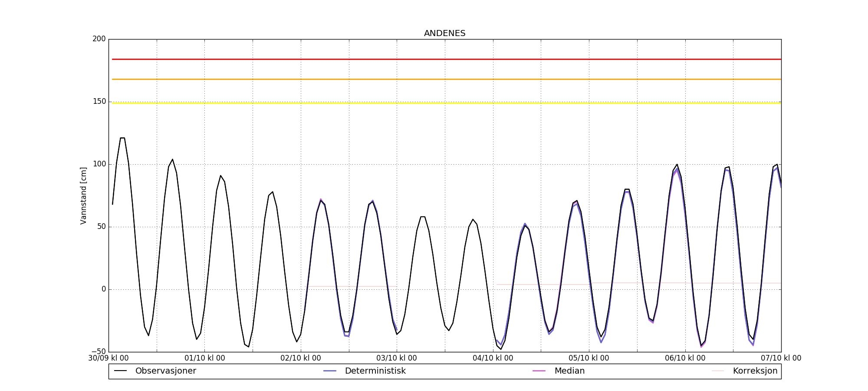
Task: Click the 200 y-axis tick label
Action: point(99,39)
